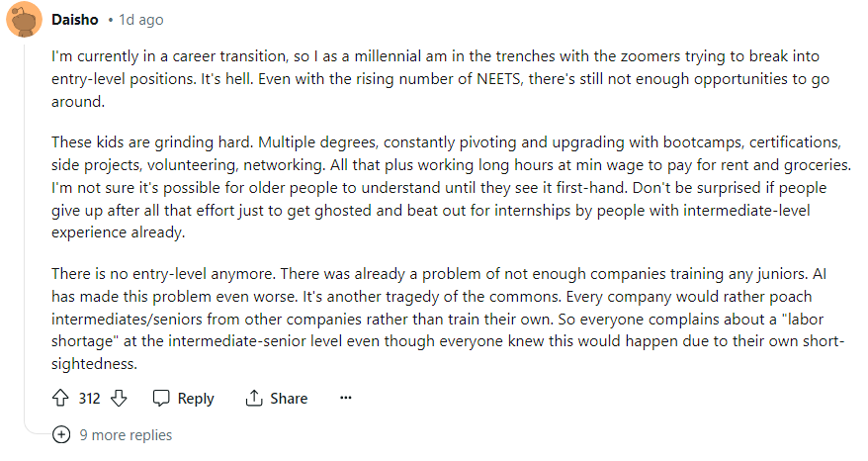Open the Daisho user profile link

click(73, 20)
